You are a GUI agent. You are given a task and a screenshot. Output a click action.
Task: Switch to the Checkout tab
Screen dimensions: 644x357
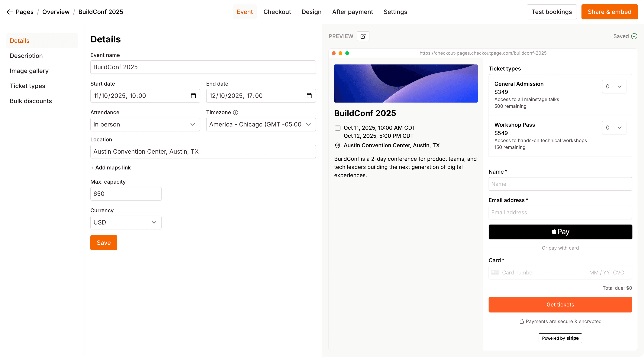(277, 12)
